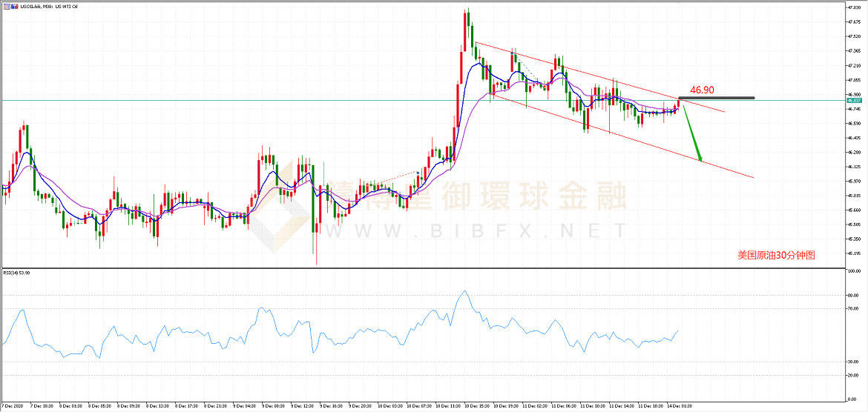
Task: Click the highest candlestick peak near 47.8
Action: (x=467, y=10)
